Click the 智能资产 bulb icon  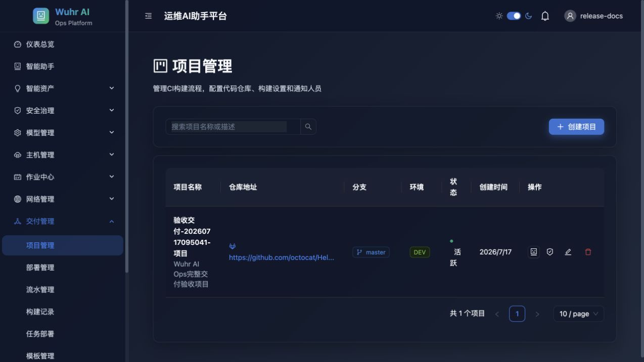18,88
